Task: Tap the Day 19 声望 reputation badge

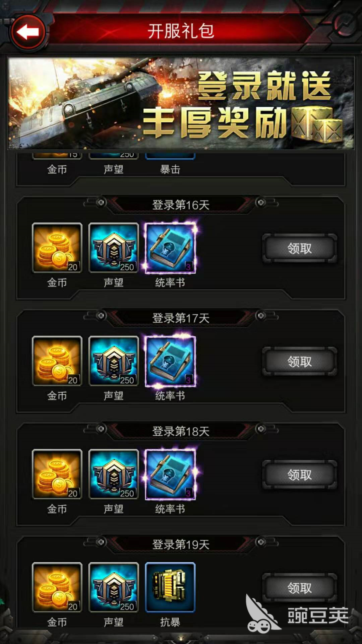Action: point(114,588)
